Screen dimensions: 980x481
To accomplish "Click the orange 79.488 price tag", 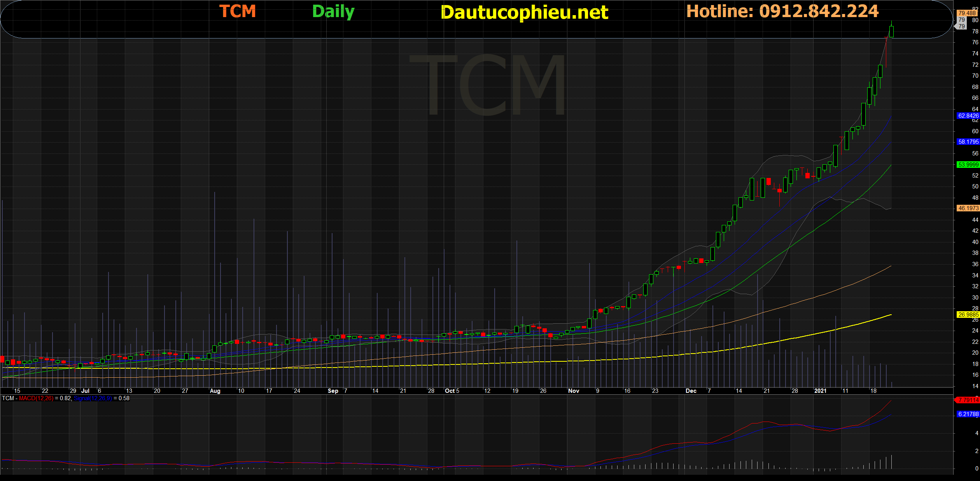I will coord(967,13).
